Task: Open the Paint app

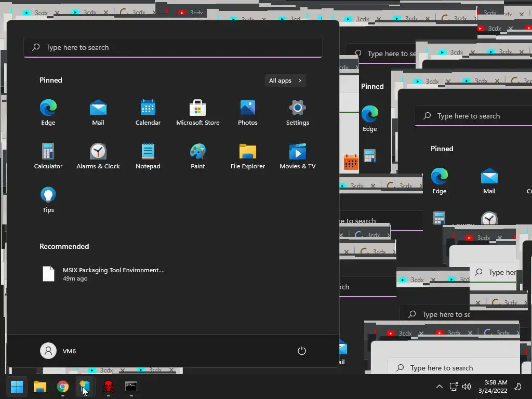Action: (198, 156)
